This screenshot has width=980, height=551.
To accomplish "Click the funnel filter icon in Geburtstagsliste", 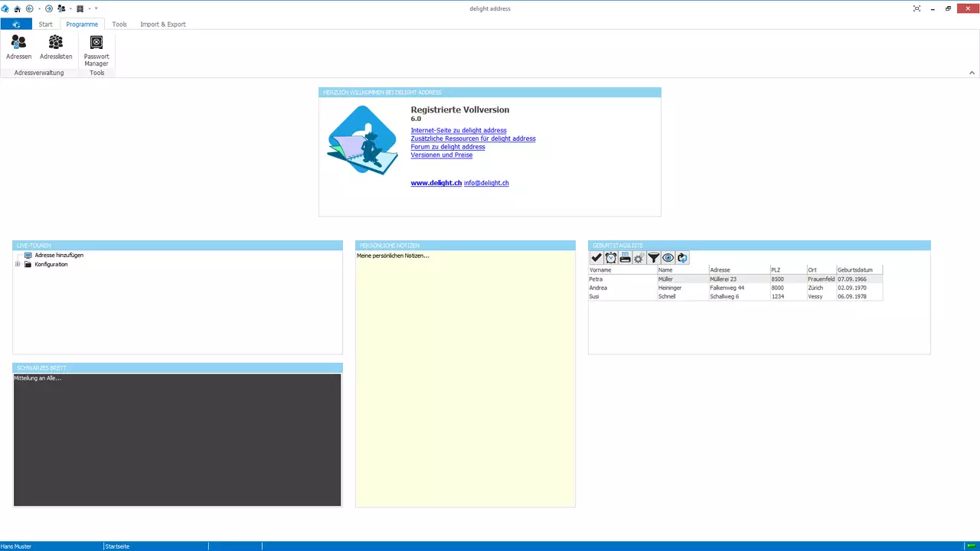I will click(x=653, y=258).
